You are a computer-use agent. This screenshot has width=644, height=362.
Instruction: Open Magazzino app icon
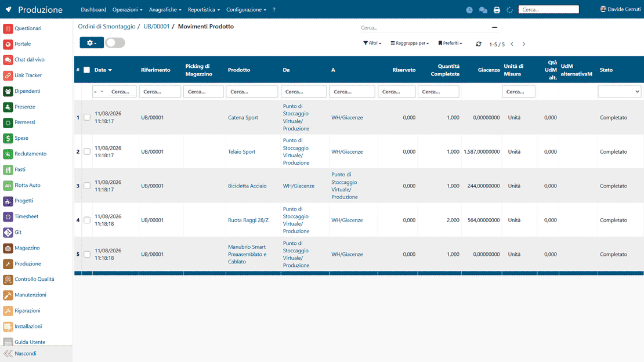click(8, 248)
